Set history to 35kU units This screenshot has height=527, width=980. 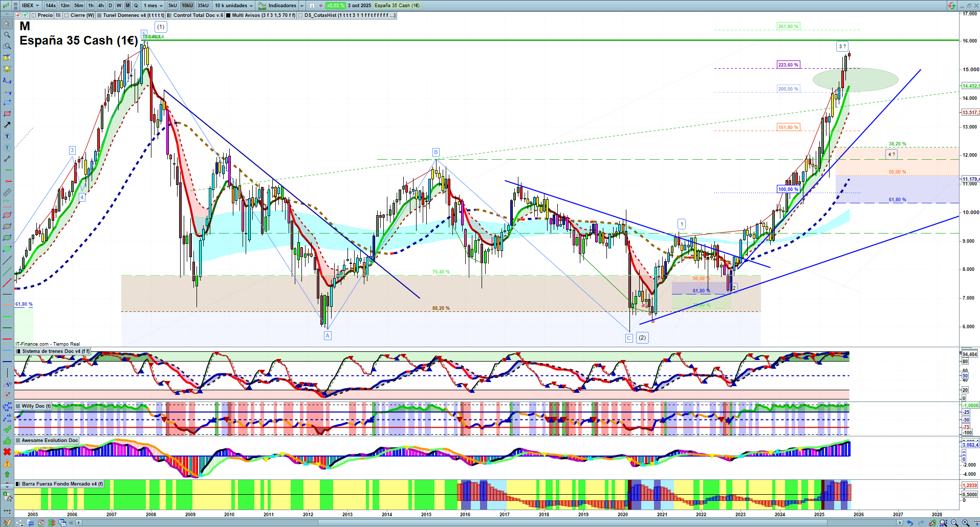[x=203, y=6]
